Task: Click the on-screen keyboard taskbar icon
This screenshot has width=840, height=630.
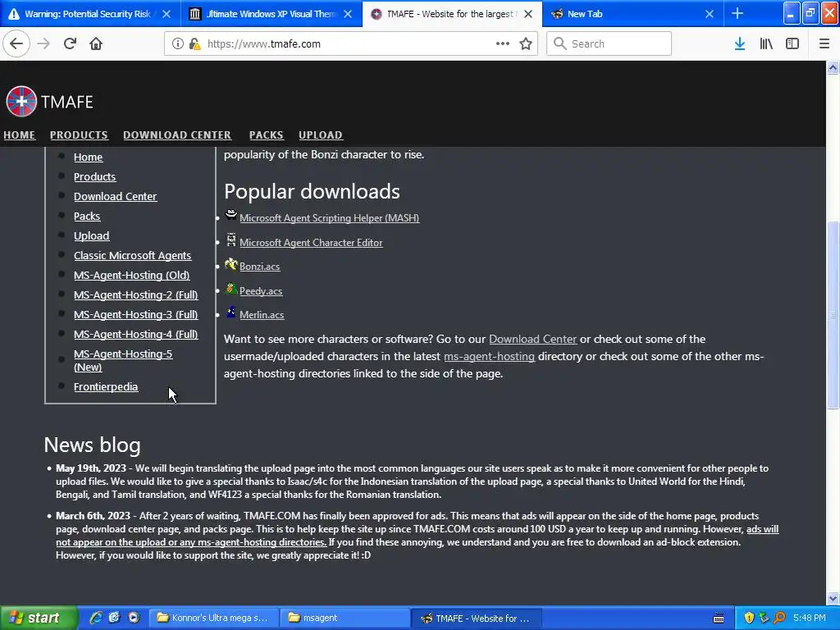Action: [719, 619]
